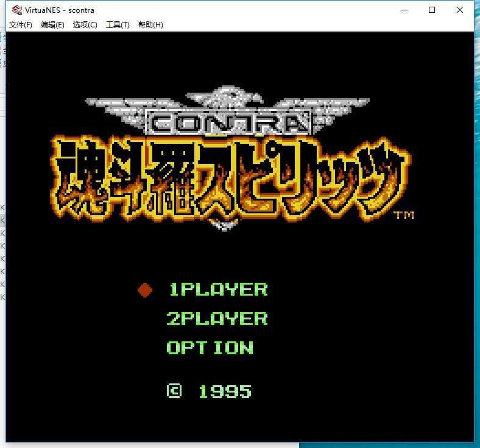Open the 工具(T) menu
Viewport: 480px width, 448px height.
coord(118,25)
